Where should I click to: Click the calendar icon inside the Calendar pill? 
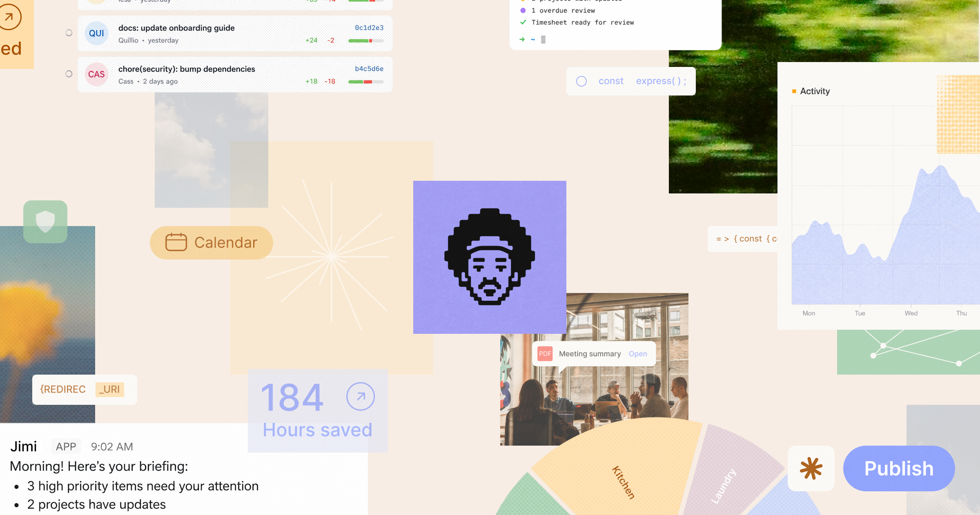(176, 242)
